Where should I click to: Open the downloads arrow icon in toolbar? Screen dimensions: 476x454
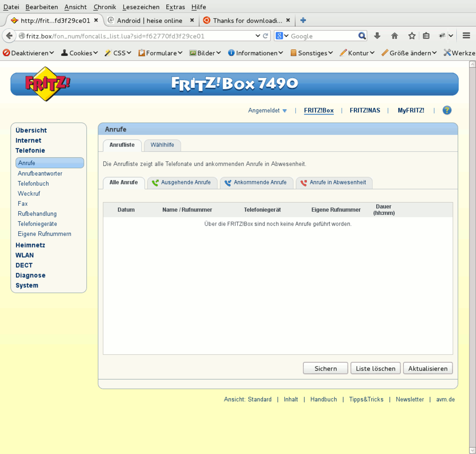click(377, 36)
